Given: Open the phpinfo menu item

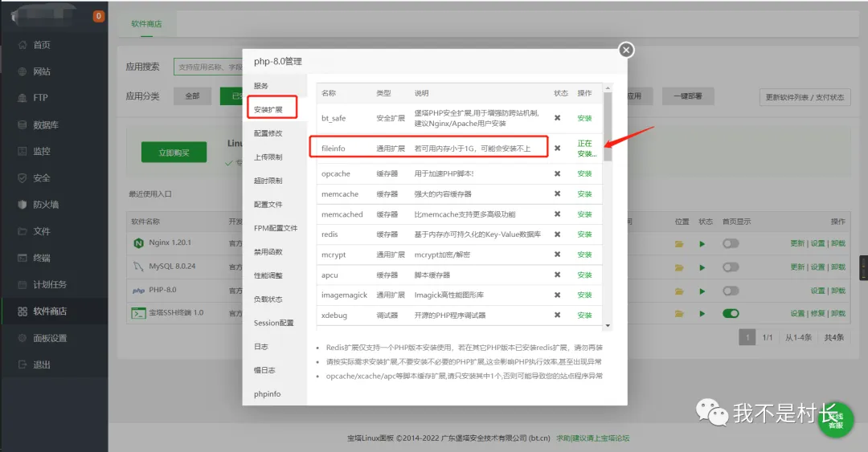Looking at the screenshot, I should click(x=266, y=394).
